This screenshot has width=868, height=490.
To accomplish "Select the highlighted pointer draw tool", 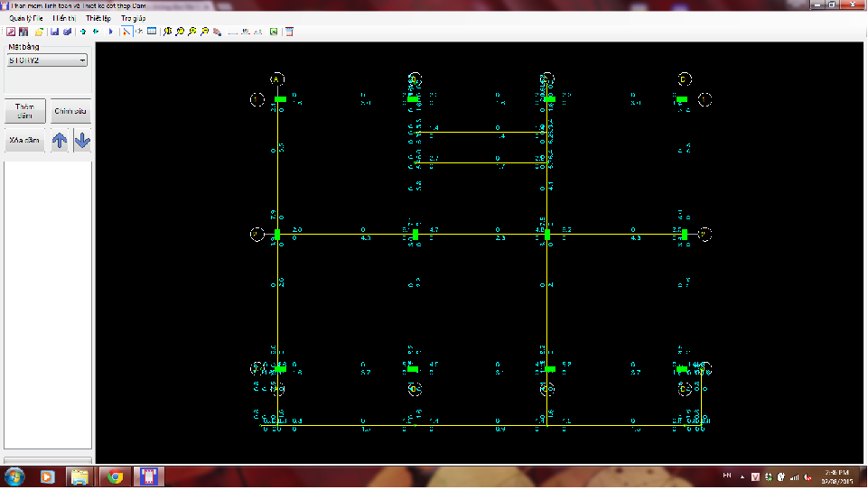I will [x=126, y=32].
